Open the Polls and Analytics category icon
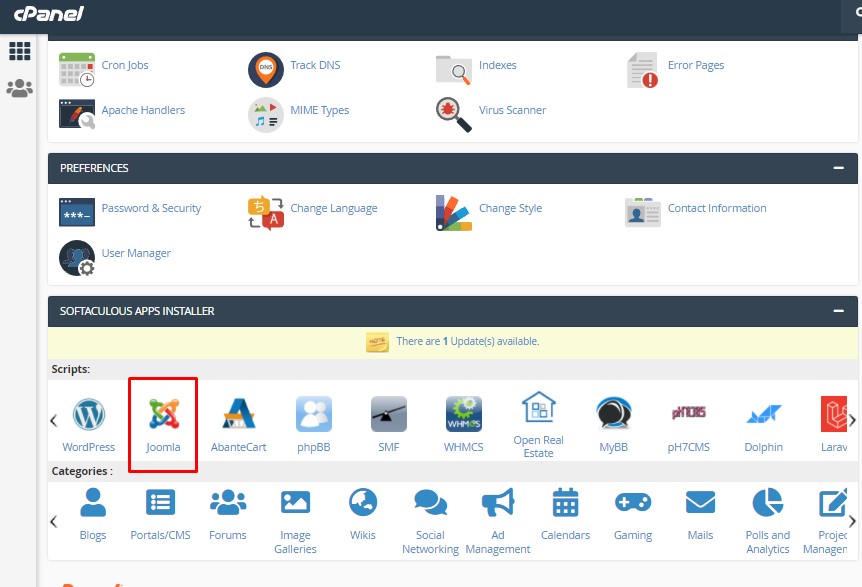The height and width of the screenshot is (587, 862). [768, 502]
